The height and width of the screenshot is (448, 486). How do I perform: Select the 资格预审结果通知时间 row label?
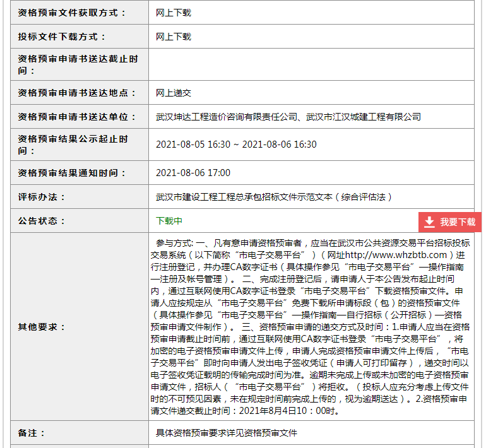click(x=72, y=173)
